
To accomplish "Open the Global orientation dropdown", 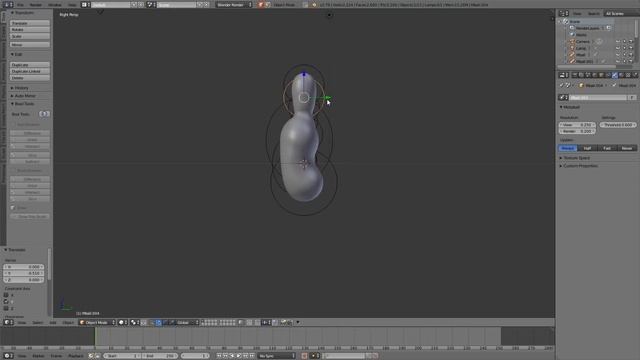I will (x=187, y=322).
